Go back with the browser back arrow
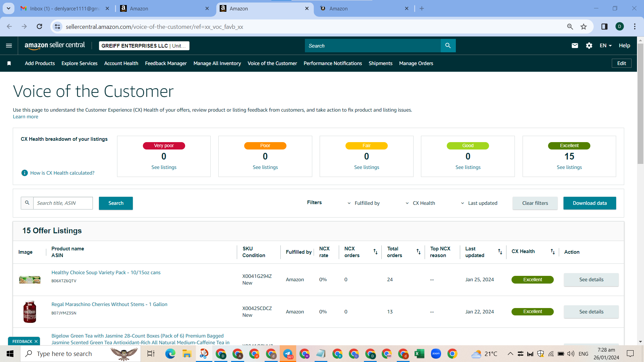This screenshot has width=644, height=362. coord(9,26)
